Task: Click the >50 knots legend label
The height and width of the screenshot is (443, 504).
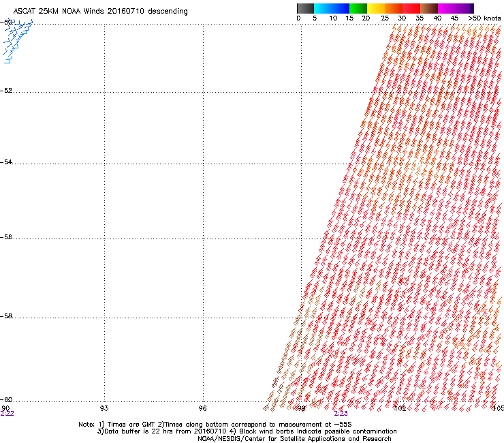Action: (484, 18)
